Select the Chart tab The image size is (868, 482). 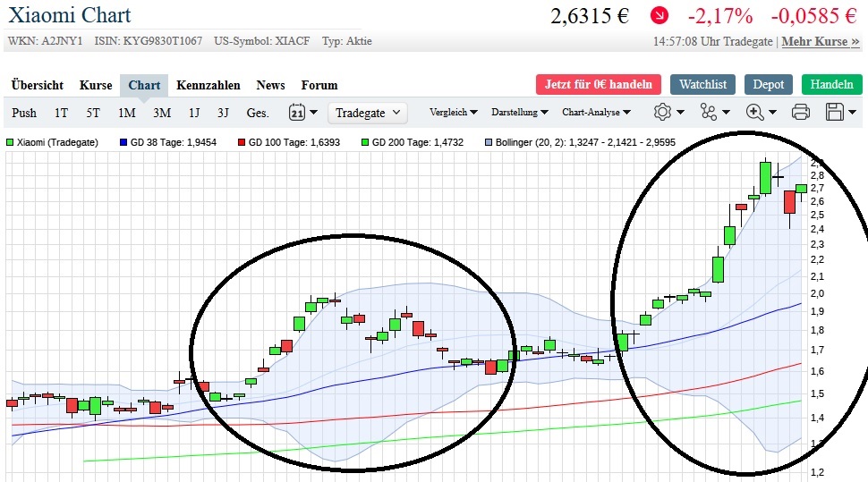[144, 85]
